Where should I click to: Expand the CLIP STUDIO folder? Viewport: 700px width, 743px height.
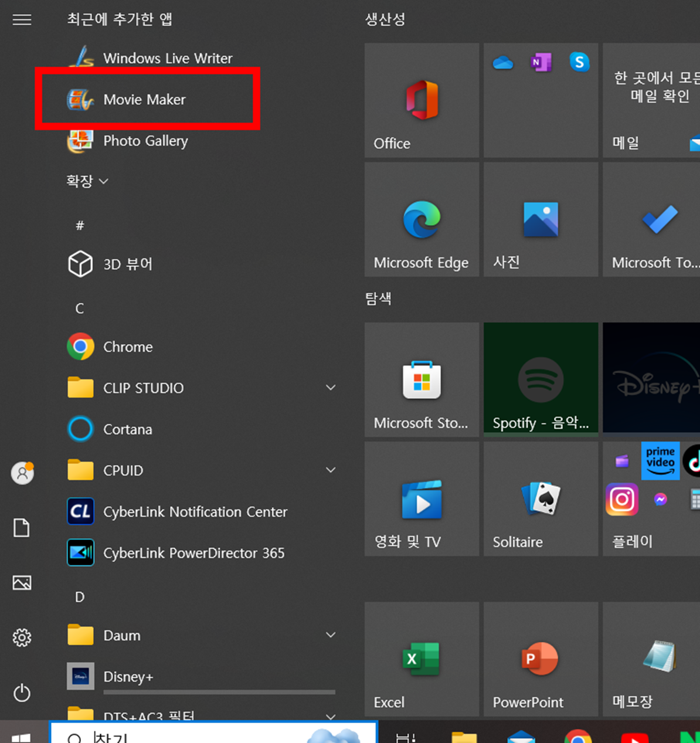pos(202,388)
